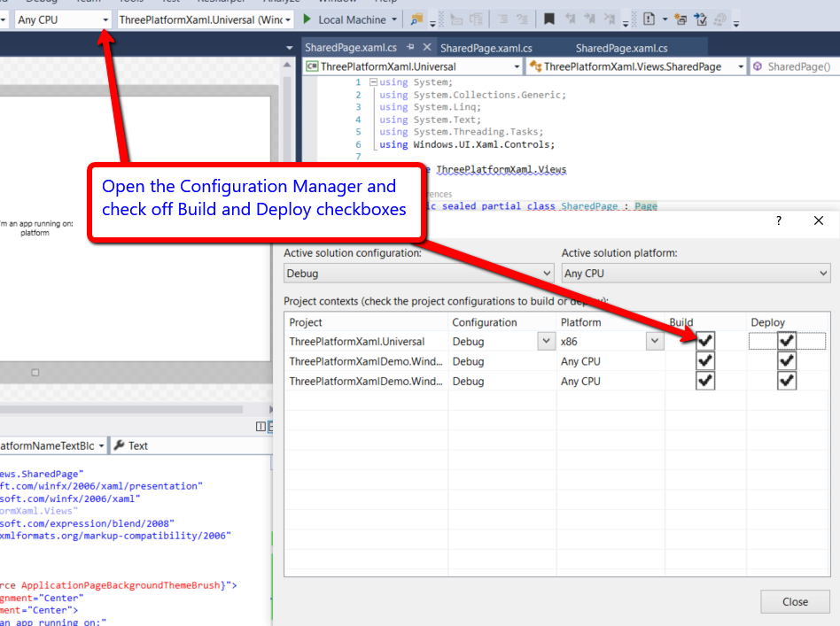
Task: Toggle Deploy checkbox in second project row
Action: [x=787, y=361]
